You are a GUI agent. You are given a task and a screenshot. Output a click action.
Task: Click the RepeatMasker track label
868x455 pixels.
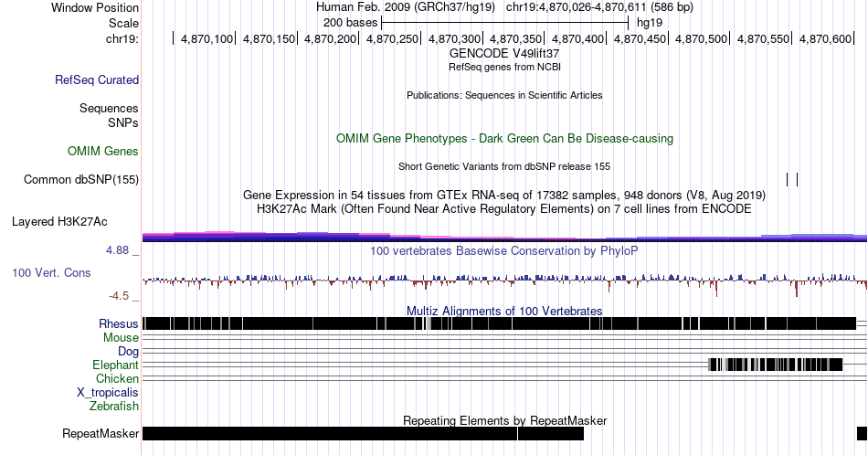[101, 433]
